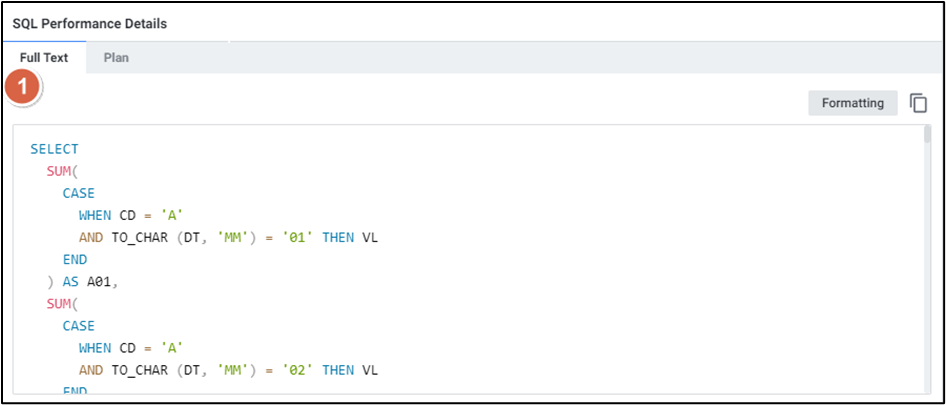
Task: Click the END keyword above AS A01
Action: coord(74,259)
